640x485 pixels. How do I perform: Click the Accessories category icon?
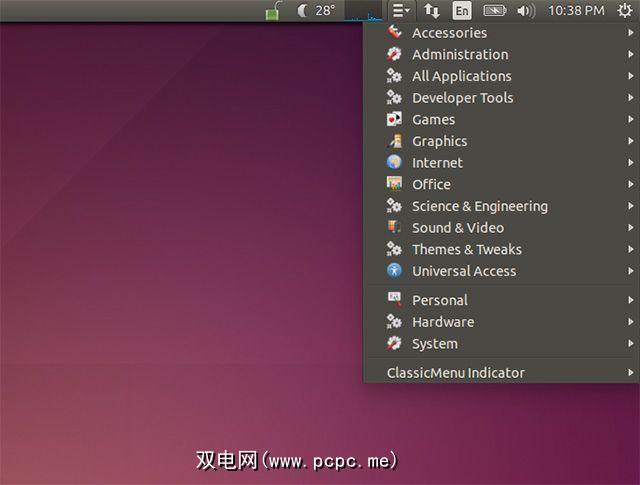click(x=394, y=32)
